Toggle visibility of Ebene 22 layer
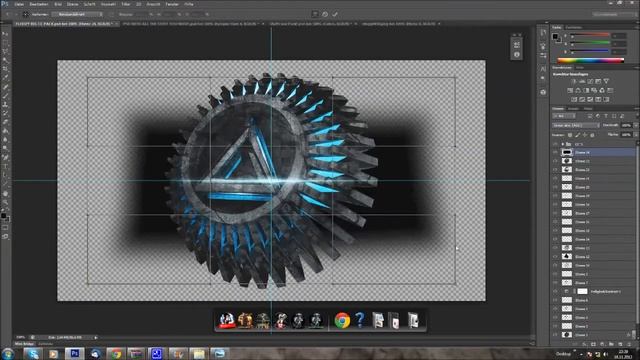640x360 pixels. pyautogui.click(x=555, y=169)
